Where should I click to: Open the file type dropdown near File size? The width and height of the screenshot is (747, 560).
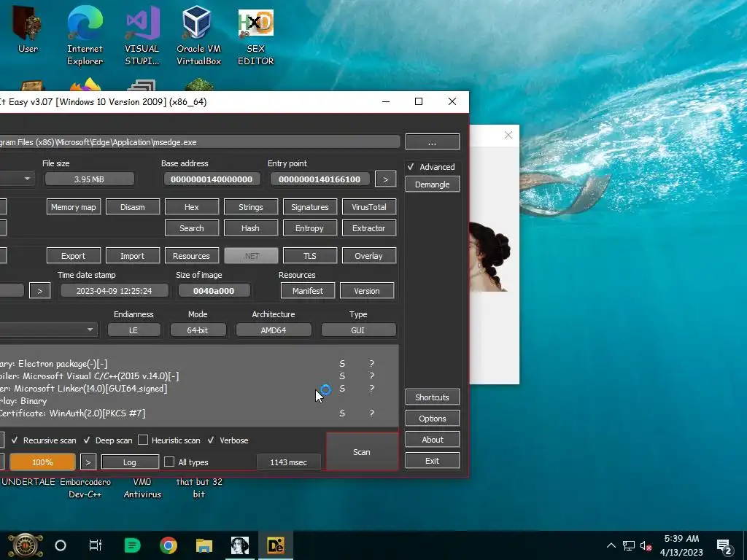point(17,179)
